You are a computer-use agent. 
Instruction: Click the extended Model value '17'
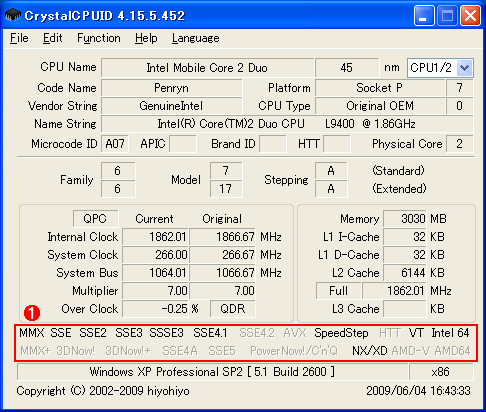[226, 189]
